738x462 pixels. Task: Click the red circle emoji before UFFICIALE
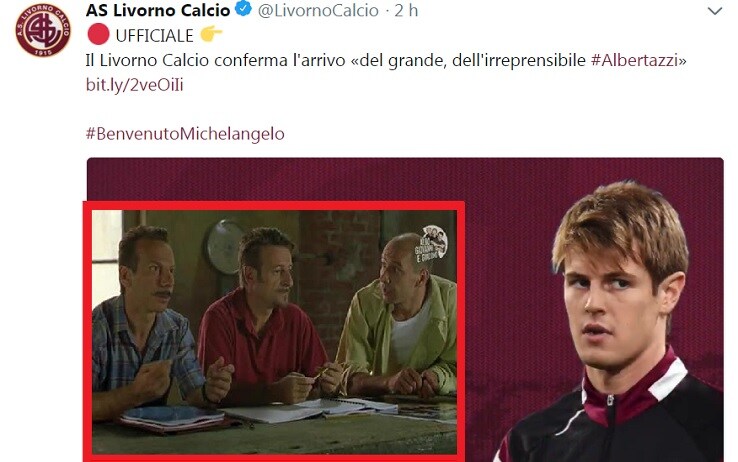(x=98, y=35)
